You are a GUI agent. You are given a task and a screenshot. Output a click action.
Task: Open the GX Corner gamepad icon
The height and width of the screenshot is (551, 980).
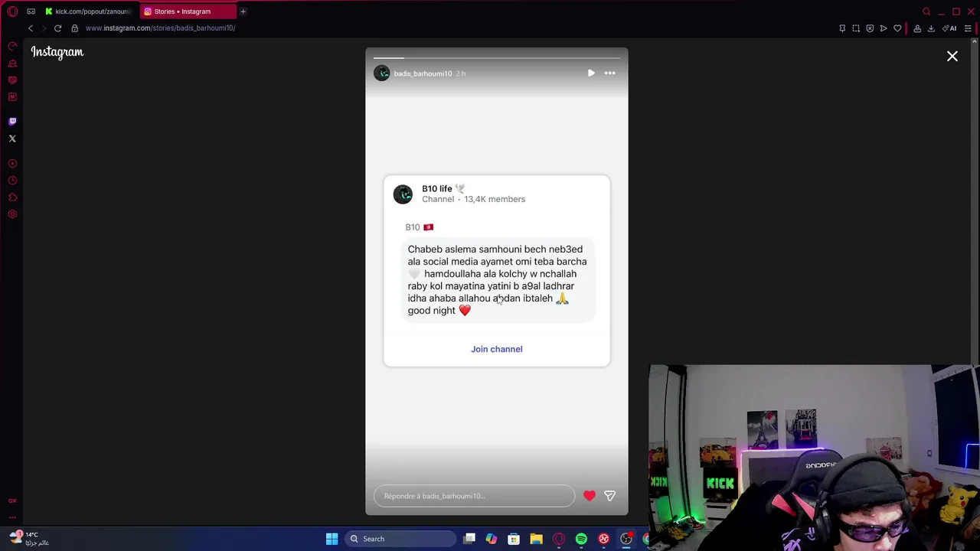(x=31, y=11)
